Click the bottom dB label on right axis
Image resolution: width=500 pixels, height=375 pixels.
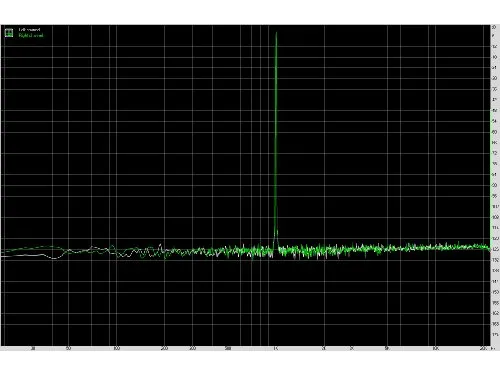click(495, 334)
